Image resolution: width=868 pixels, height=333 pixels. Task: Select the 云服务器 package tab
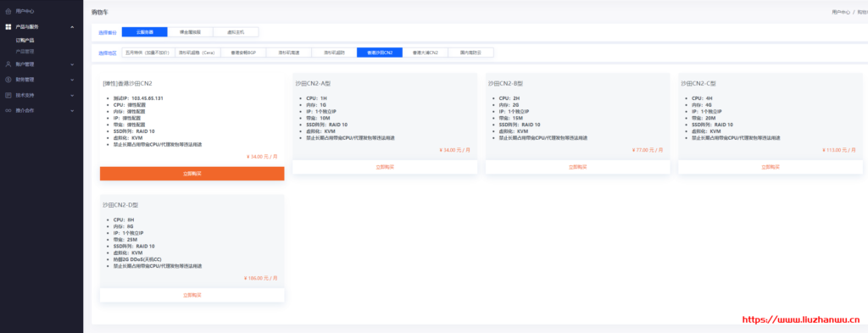click(144, 32)
